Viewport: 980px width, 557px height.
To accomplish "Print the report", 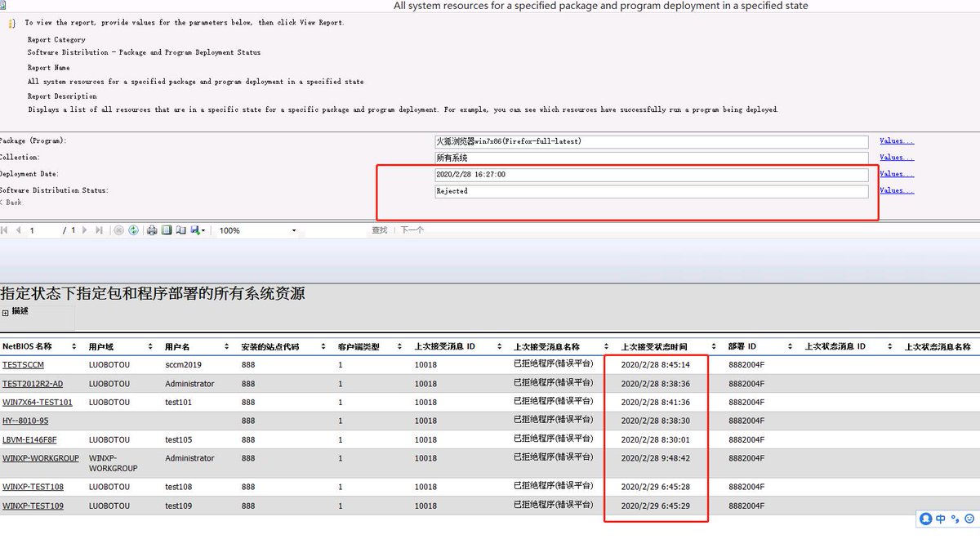I will point(152,230).
